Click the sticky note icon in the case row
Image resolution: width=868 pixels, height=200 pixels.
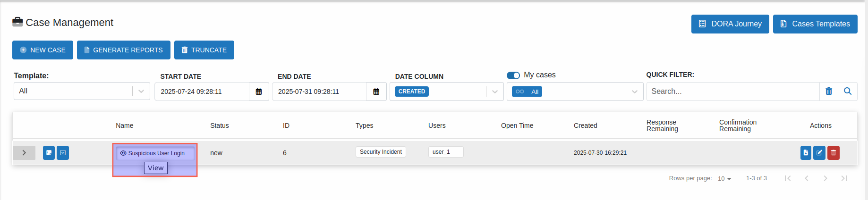click(x=49, y=153)
